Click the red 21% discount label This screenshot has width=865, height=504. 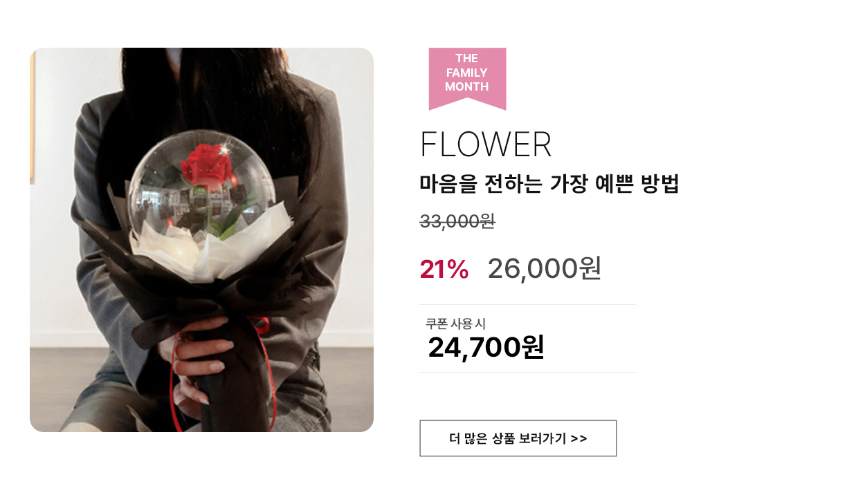(x=444, y=270)
